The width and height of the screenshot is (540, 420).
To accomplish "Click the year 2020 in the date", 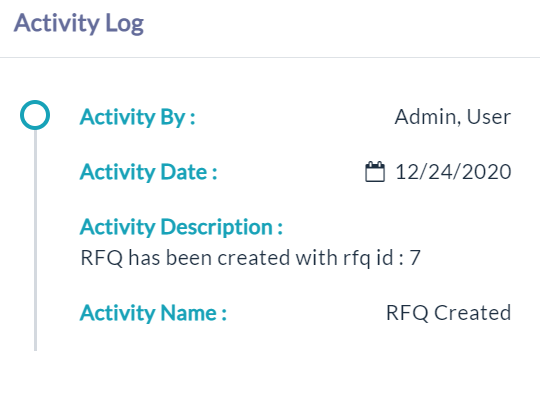I will click(x=486, y=172).
